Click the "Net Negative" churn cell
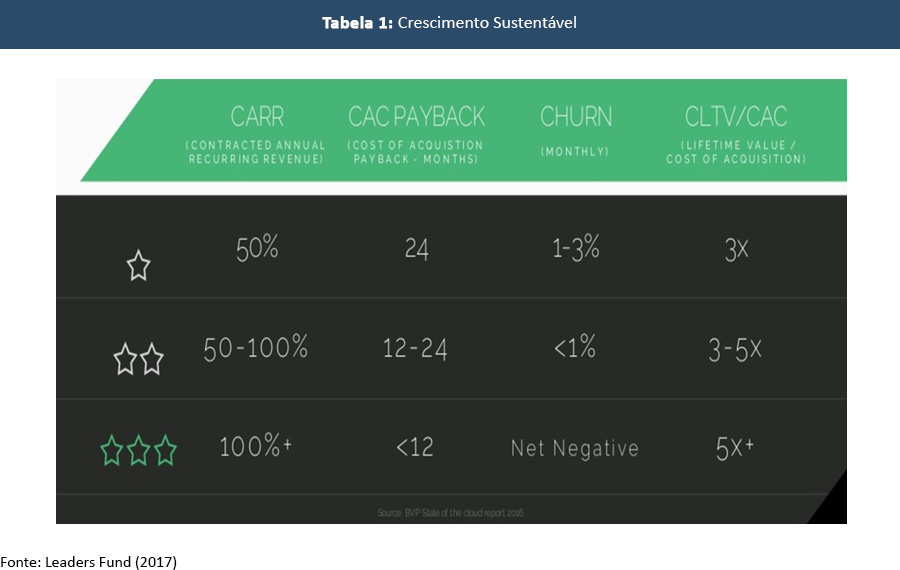 574,448
